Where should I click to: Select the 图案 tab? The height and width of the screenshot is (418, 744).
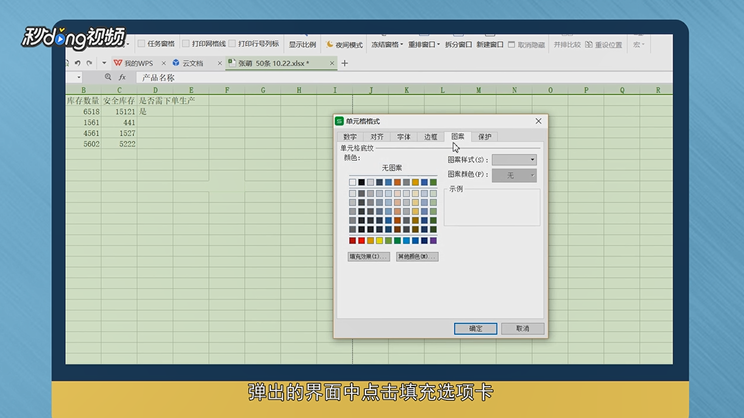458,136
